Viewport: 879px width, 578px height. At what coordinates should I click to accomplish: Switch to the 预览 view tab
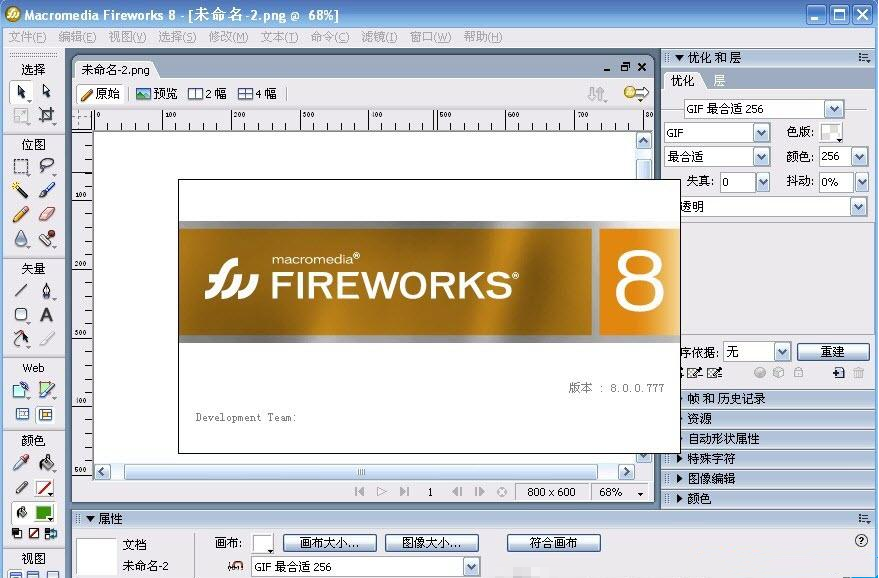point(156,94)
